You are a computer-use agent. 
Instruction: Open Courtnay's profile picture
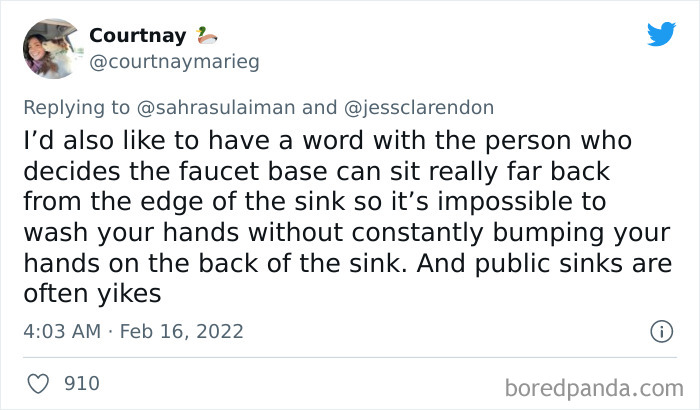click(50, 47)
